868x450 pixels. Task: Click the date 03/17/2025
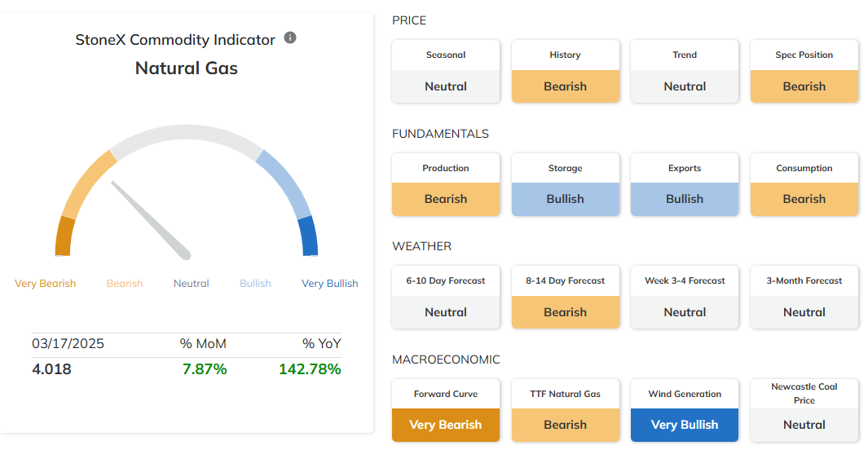click(x=68, y=344)
